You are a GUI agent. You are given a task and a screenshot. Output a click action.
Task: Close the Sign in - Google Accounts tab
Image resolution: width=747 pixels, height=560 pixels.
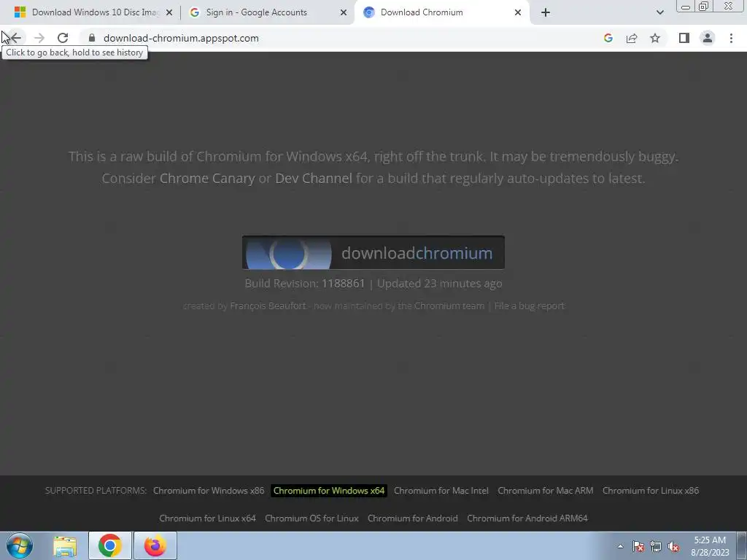coord(343,12)
